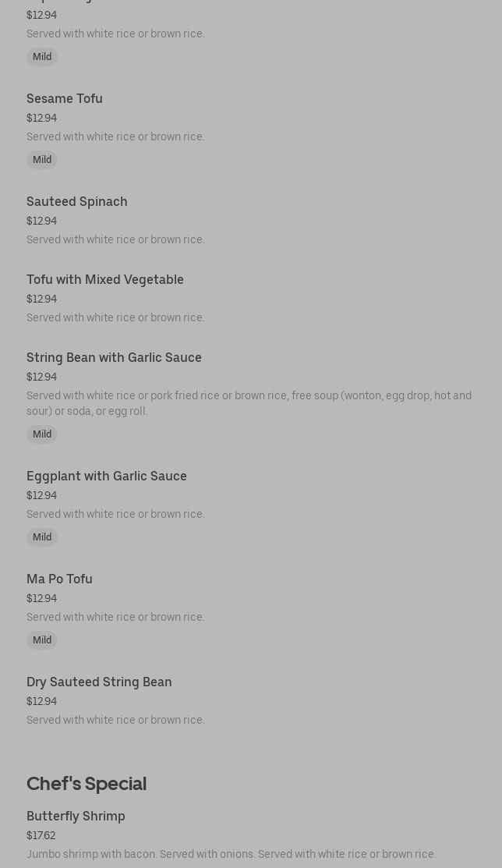
Task: Open Tofu with Mixed Vegetable item
Action: click(105, 280)
